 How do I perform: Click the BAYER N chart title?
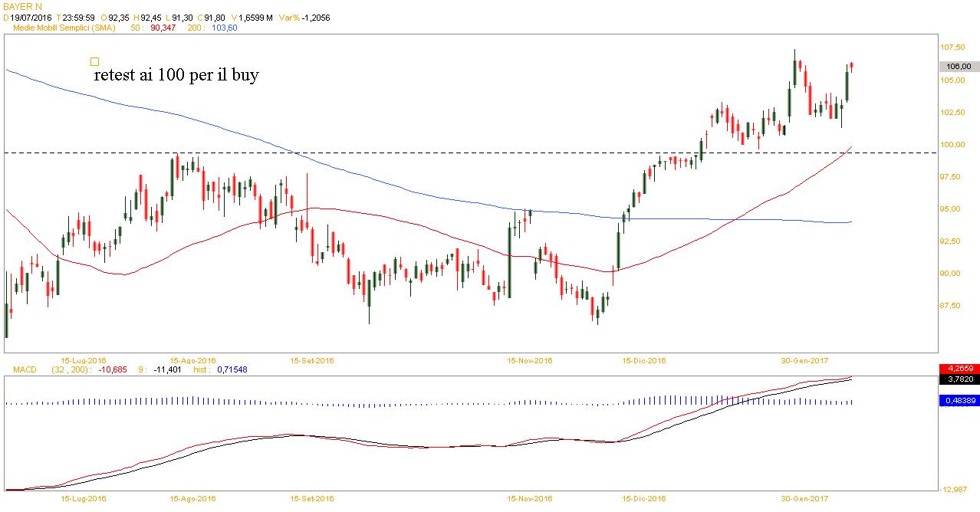21,5
